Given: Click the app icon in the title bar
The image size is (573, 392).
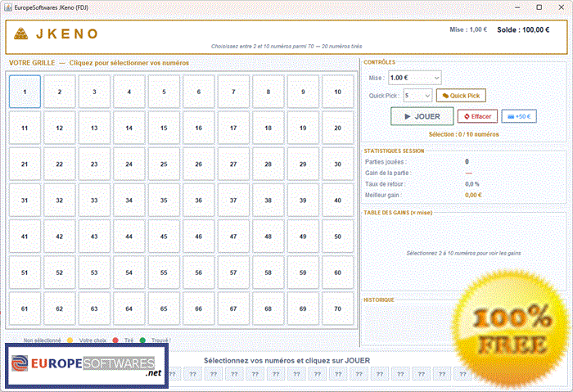Looking at the screenshot, I should point(8,7).
